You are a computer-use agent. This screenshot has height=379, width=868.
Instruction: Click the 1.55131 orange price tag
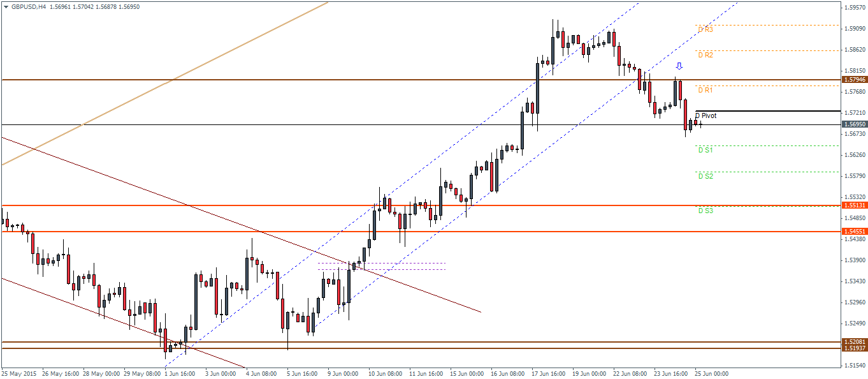click(854, 205)
